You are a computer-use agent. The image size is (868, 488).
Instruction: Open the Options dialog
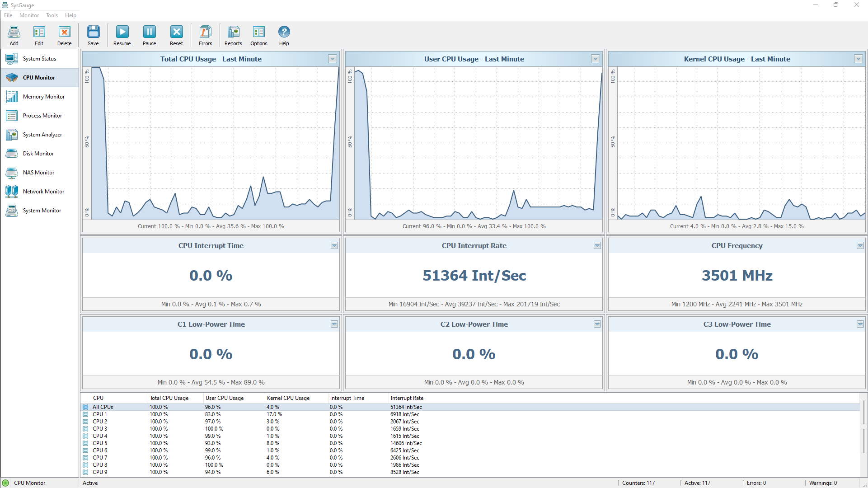(258, 35)
